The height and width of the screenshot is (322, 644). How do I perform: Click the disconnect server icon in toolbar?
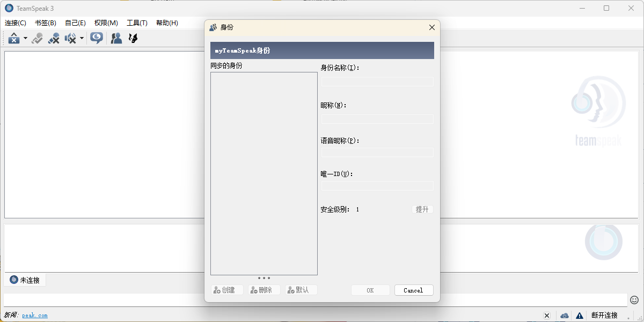[14, 39]
